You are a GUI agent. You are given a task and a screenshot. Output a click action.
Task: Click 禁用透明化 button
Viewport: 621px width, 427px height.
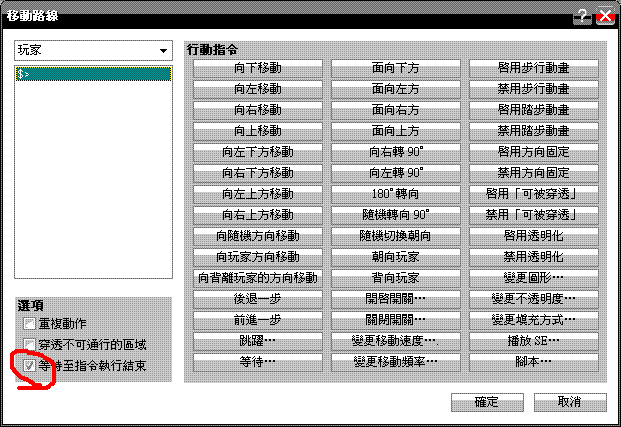pos(533,257)
